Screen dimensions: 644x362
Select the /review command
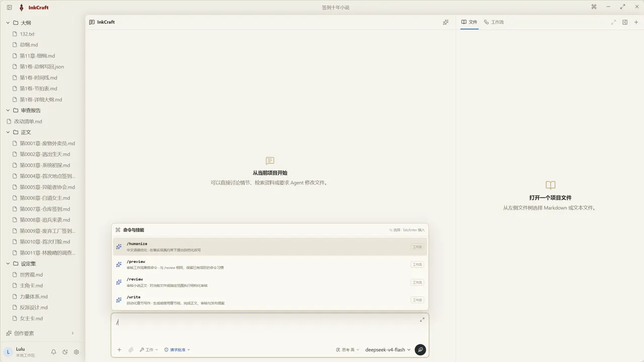click(x=270, y=282)
